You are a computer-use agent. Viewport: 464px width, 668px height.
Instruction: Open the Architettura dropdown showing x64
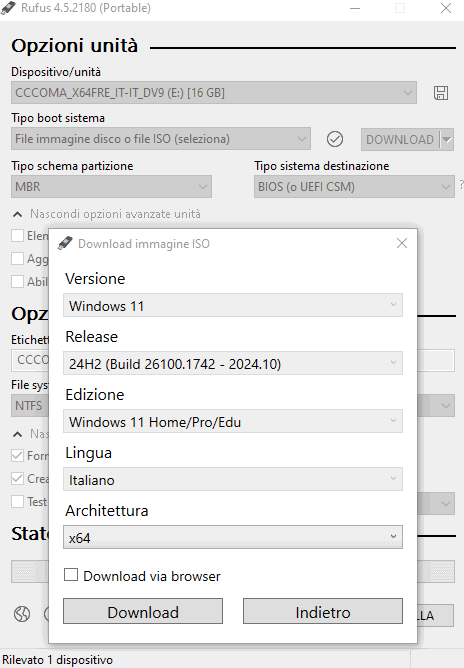tap(233, 537)
